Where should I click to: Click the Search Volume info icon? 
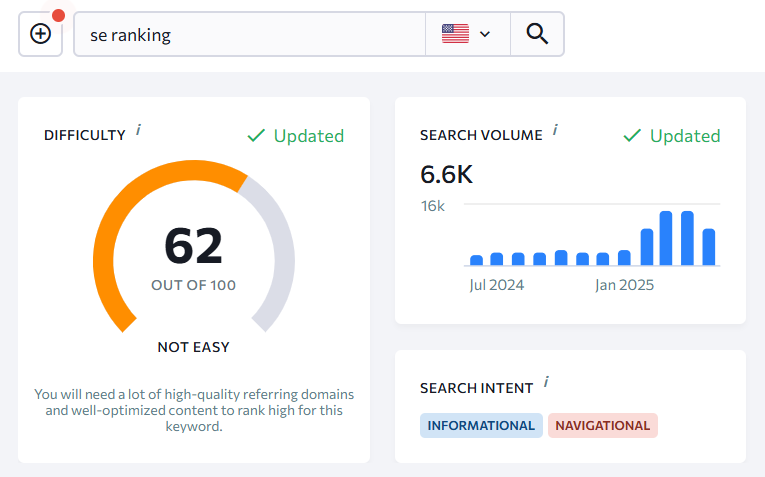click(x=555, y=130)
